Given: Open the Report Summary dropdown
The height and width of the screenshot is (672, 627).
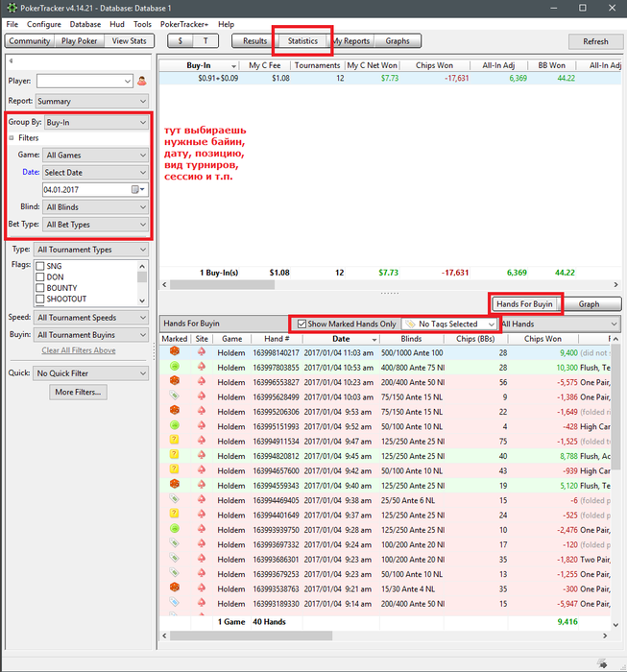Looking at the screenshot, I should click(x=92, y=101).
